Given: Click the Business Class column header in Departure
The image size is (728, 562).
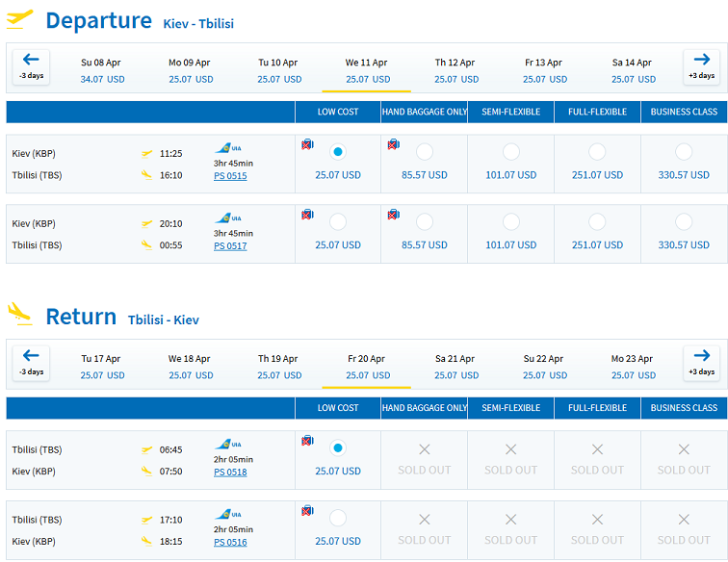Looking at the screenshot, I should pyautogui.click(x=684, y=112).
